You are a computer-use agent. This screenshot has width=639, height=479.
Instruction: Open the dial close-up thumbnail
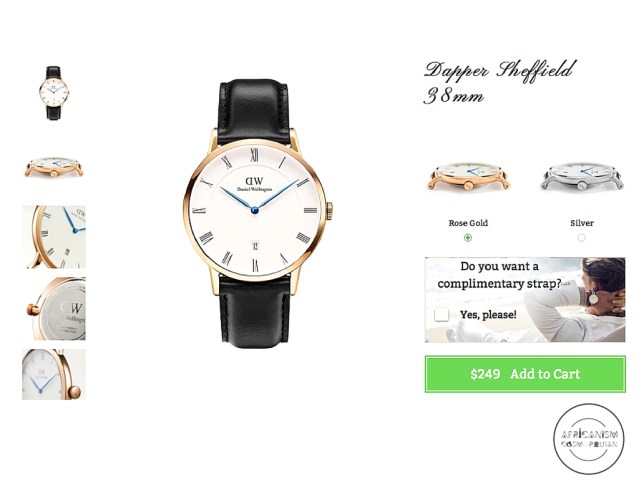(54, 237)
